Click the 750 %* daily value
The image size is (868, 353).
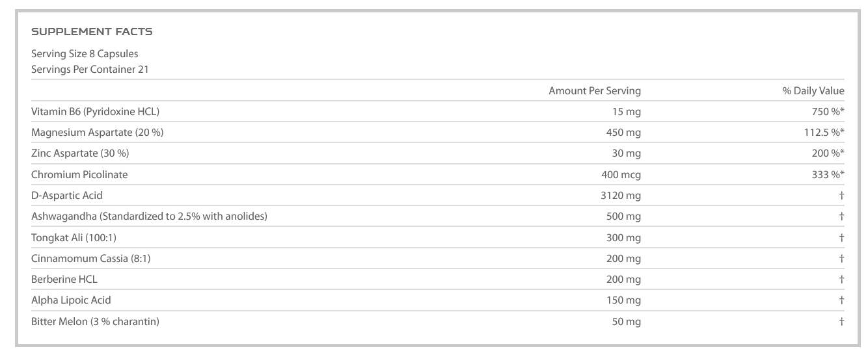(823, 111)
